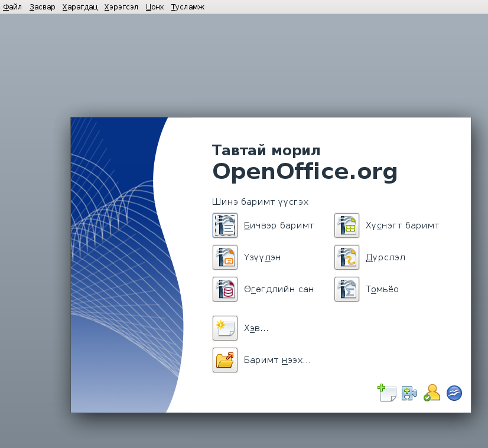The height and width of the screenshot is (448, 488).
Task: Create a new Бичвэр баримт text document
Action: pyautogui.click(x=225, y=225)
